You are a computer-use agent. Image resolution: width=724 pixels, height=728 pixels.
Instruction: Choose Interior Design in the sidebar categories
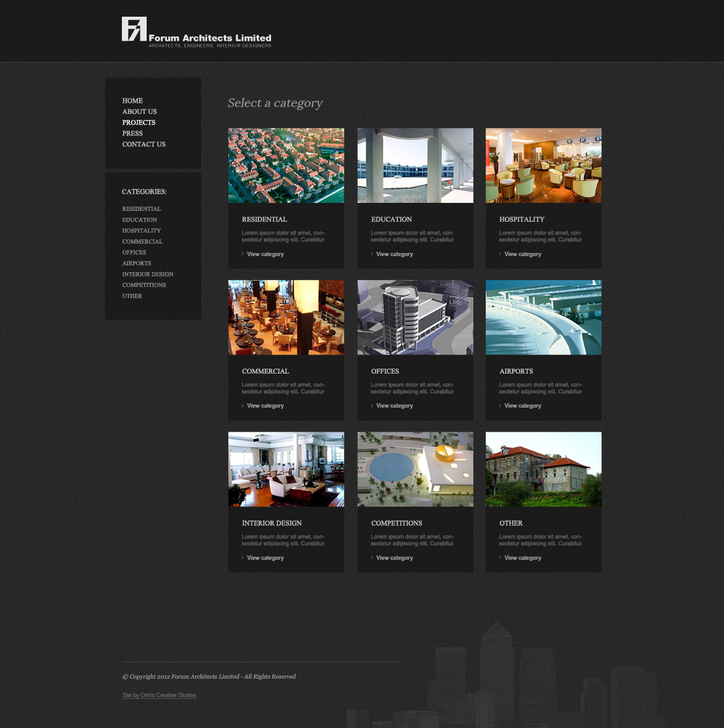(148, 275)
